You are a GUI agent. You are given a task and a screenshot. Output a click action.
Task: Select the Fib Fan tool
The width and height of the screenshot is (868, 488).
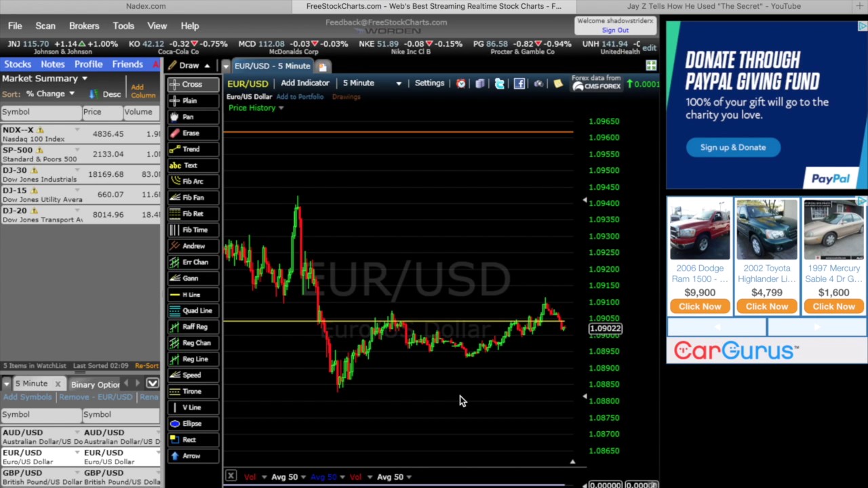pos(193,197)
